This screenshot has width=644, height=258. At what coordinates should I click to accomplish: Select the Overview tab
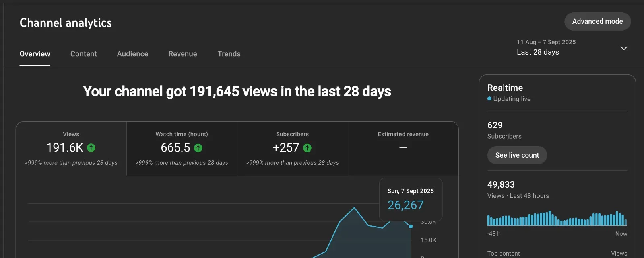point(35,54)
